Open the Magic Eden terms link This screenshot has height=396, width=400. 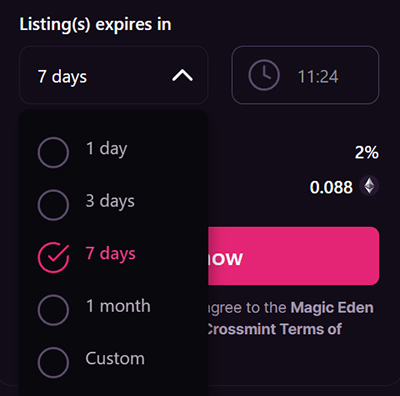[x=332, y=307]
